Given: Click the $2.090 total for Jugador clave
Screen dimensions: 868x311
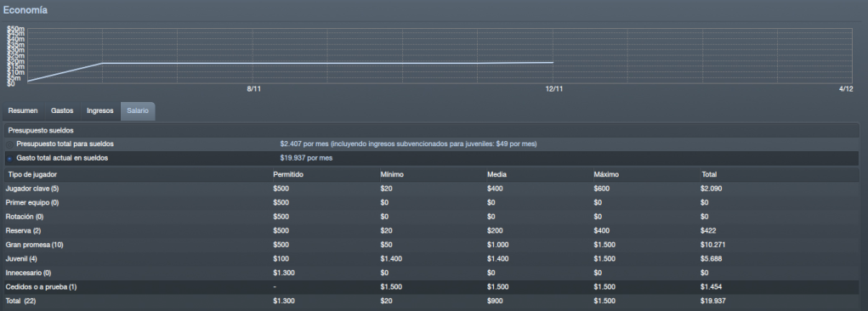Looking at the screenshot, I should (712, 189).
